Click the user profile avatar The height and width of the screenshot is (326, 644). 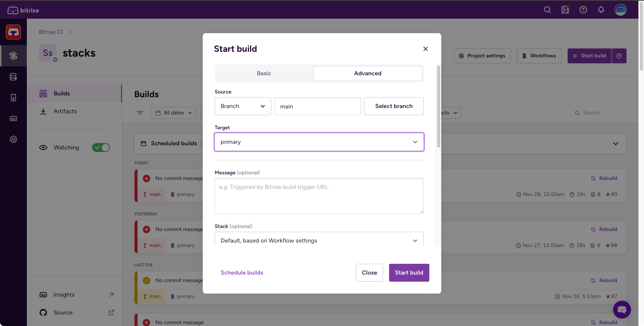pos(620,10)
